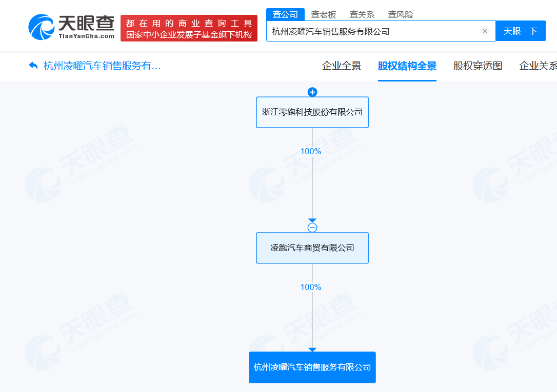Clear the search field with X icon

(x=485, y=31)
